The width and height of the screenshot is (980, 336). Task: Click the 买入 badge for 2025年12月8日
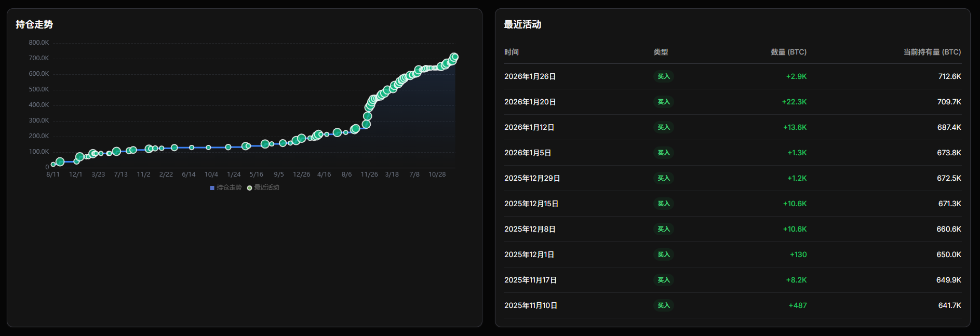pos(663,229)
